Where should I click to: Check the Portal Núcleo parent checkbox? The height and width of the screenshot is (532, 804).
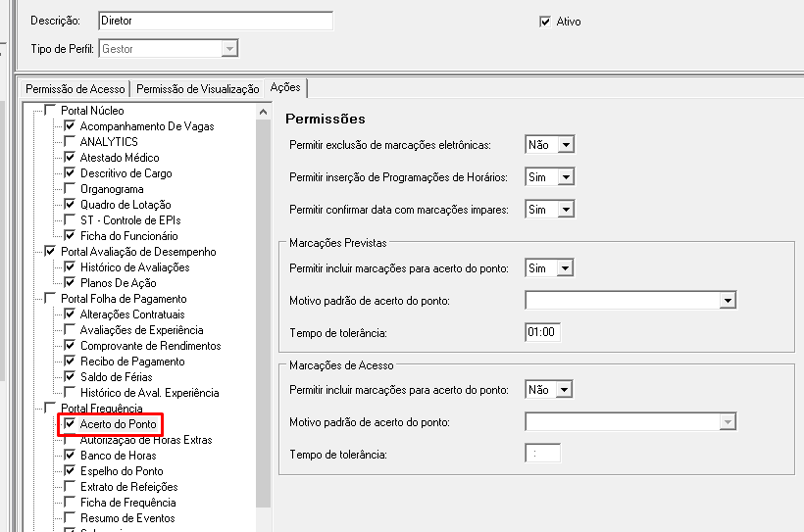[x=51, y=111]
